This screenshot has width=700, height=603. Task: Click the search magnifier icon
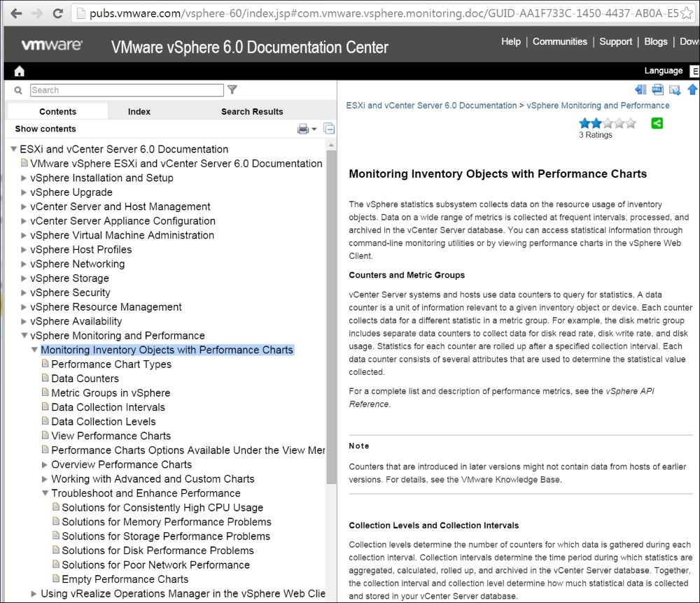pyautogui.click(x=18, y=90)
